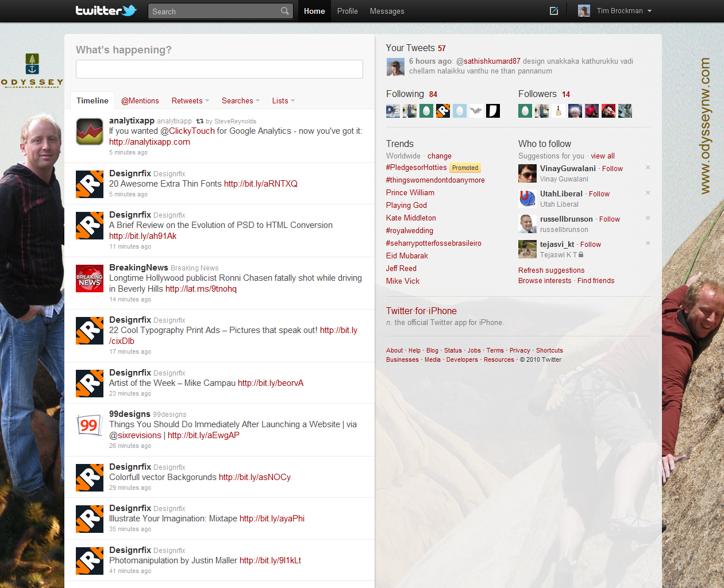Open Find friends link
The image size is (724, 588).
point(596,281)
